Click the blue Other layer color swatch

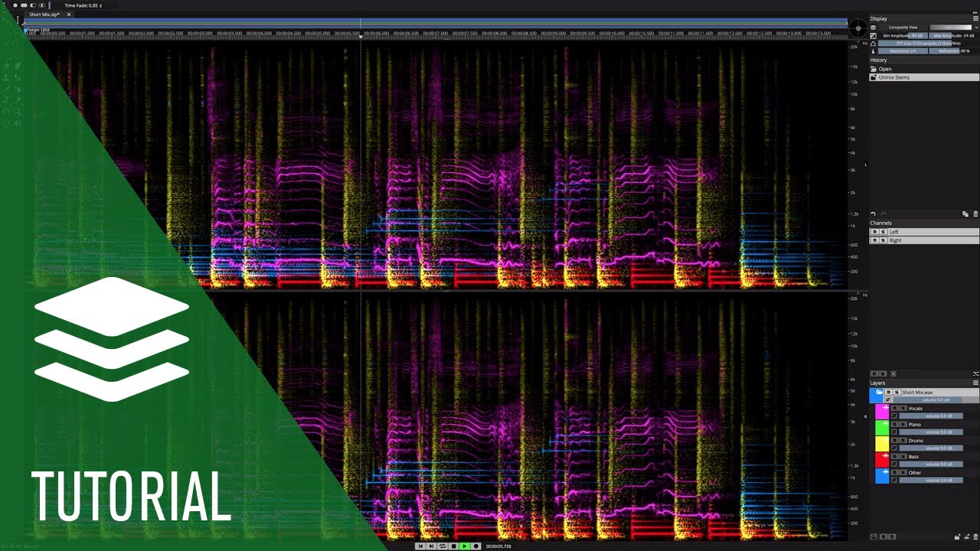pos(882,476)
